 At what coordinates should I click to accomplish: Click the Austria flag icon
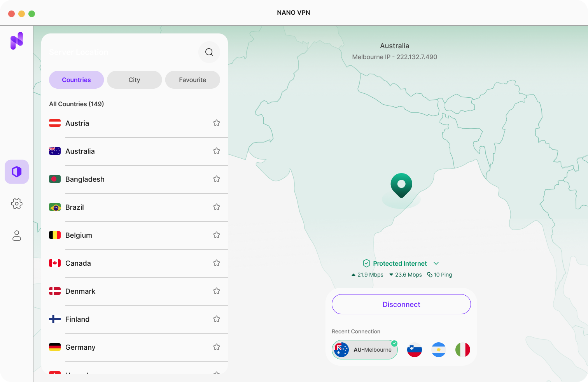click(x=55, y=123)
